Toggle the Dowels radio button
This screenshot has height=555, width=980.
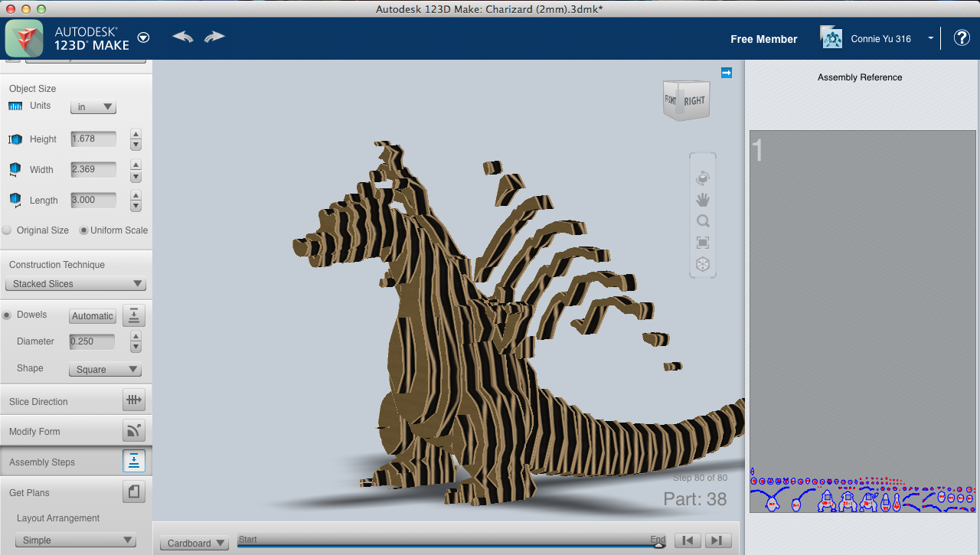point(7,315)
